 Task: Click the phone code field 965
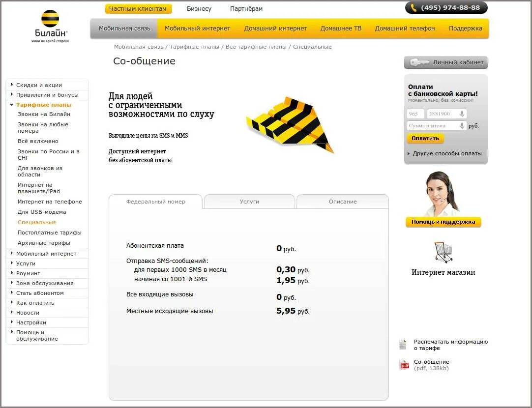point(415,114)
